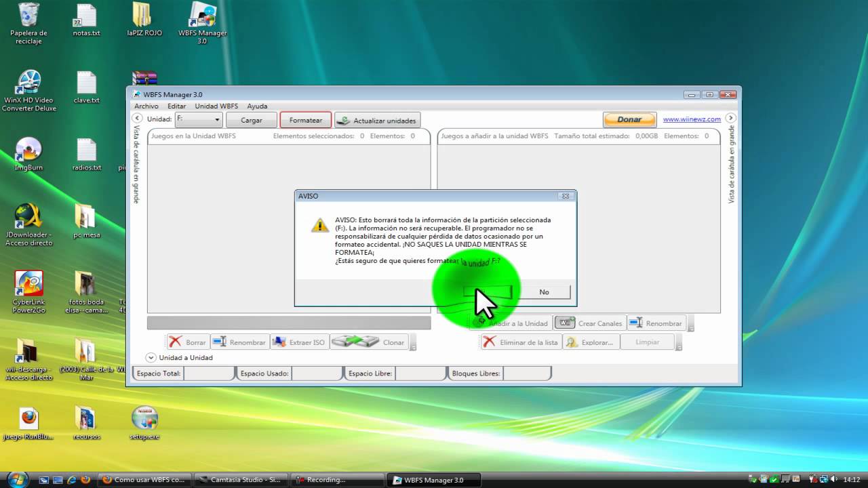Click the WBFS Manager 3.0 taskbar button
Screen dimensions: 868x488
[434, 480]
